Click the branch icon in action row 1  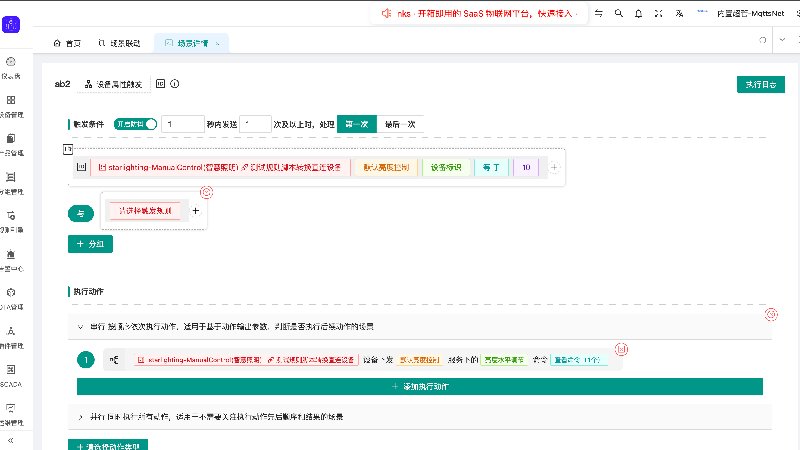(x=114, y=360)
